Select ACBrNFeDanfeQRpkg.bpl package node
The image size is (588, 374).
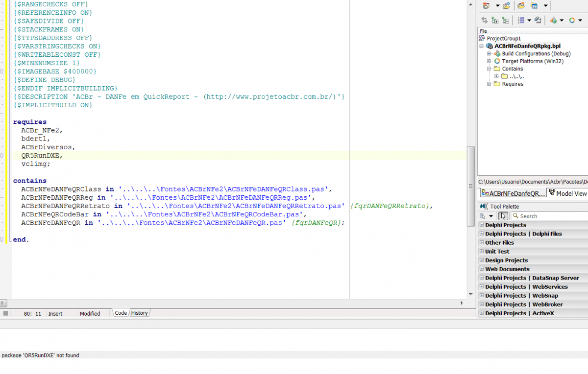tap(527, 46)
